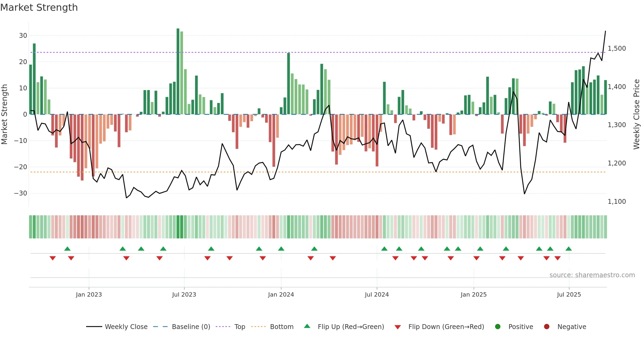Click the 'Jul 2023' date label
Screen dimensions: 644x362
[x=184, y=295]
